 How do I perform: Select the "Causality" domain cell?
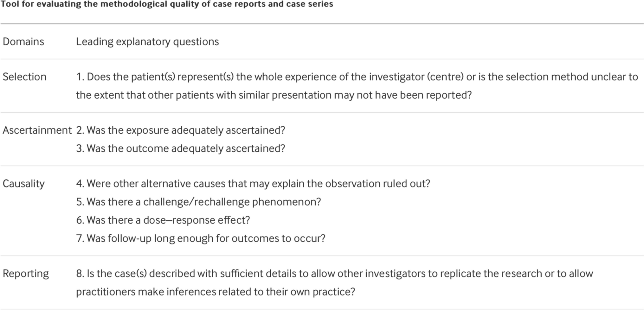(23, 184)
